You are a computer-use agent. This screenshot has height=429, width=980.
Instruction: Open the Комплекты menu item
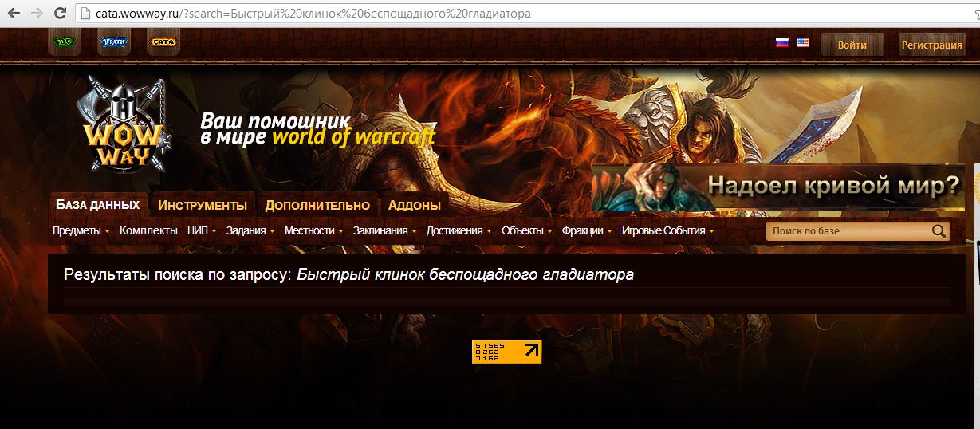pyautogui.click(x=148, y=230)
